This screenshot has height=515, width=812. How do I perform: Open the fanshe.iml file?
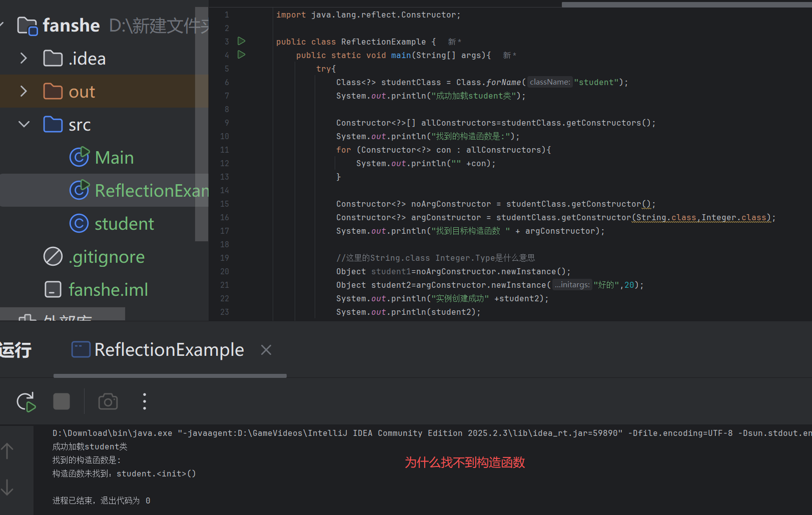click(x=108, y=290)
